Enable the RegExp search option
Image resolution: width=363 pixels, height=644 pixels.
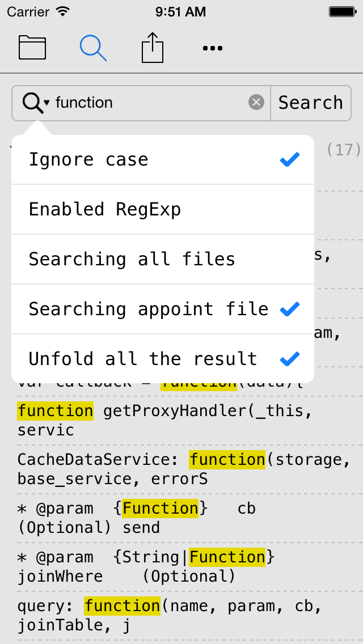pos(163,210)
